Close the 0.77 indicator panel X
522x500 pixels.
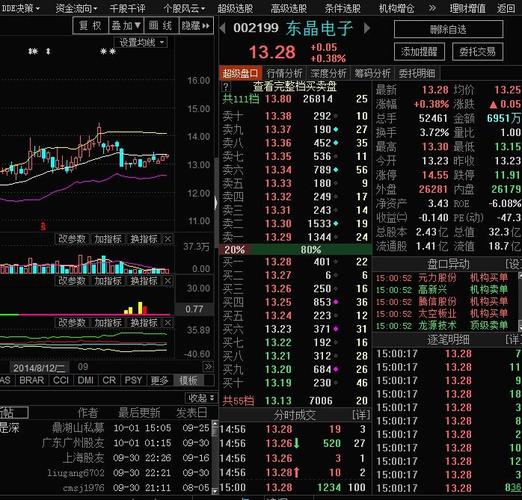[168, 281]
